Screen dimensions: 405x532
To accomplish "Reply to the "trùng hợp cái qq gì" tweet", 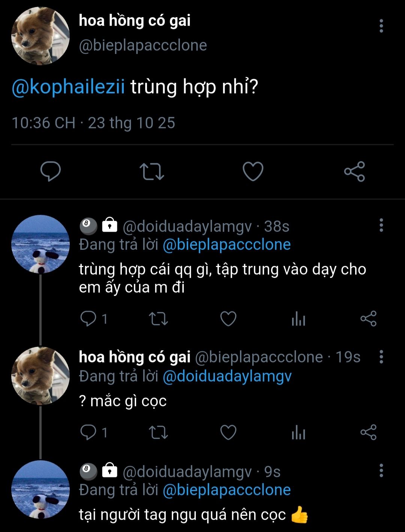I will [x=88, y=319].
